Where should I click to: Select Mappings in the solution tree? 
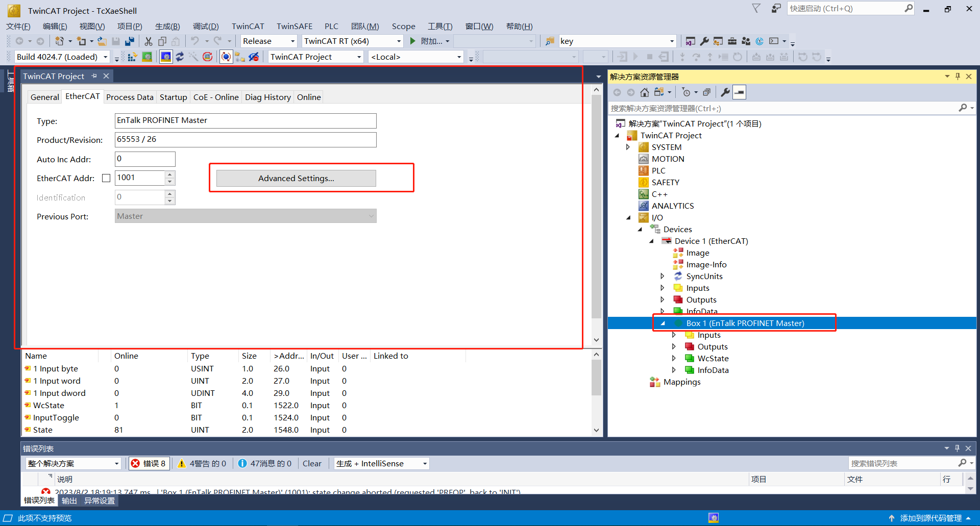click(x=682, y=382)
